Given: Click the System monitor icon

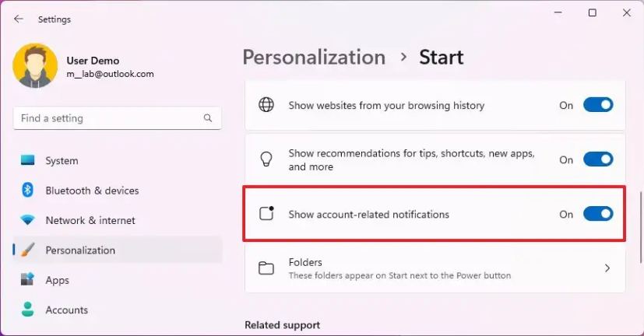Looking at the screenshot, I should coord(28,161).
